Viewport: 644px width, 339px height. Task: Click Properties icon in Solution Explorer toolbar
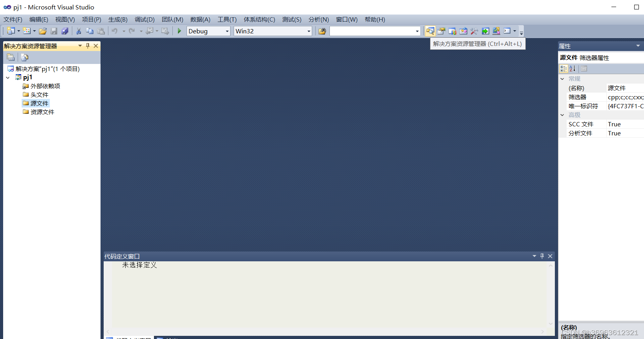[x=11, y=57]
